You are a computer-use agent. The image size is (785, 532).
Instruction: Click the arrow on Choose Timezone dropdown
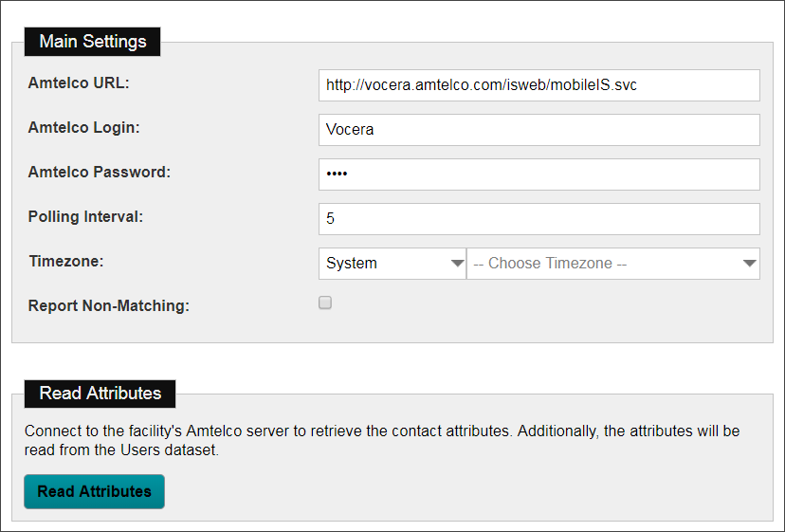(x=749, y=264)
